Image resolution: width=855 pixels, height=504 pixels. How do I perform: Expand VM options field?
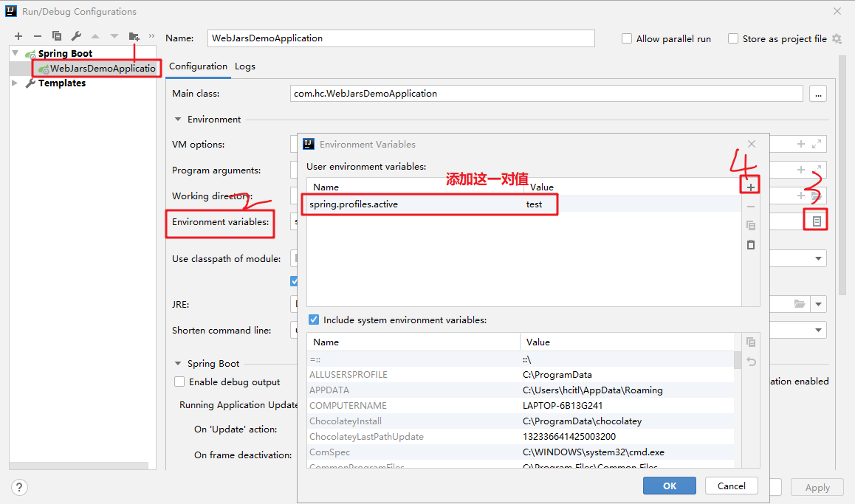pyautogui.click(x=817, y=144)
